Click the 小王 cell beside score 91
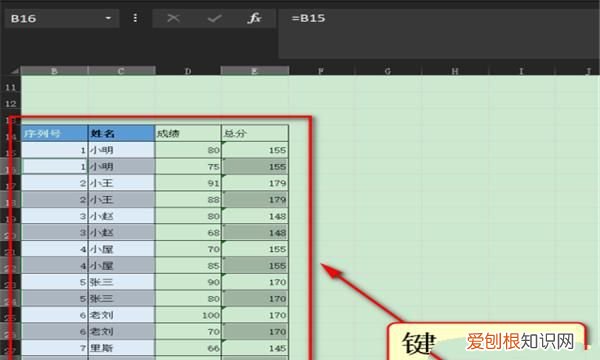 coord(121,183)
